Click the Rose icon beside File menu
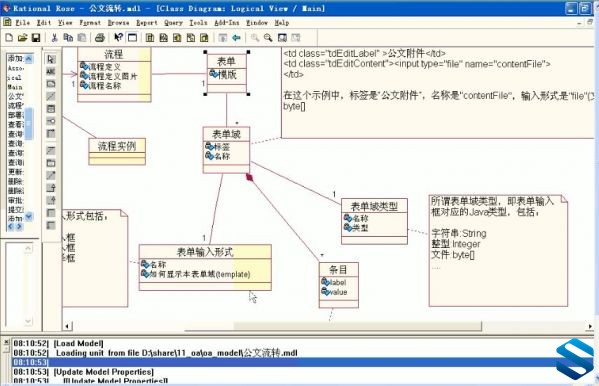This screenshot has width=599, height=386. tap(7, 22)
